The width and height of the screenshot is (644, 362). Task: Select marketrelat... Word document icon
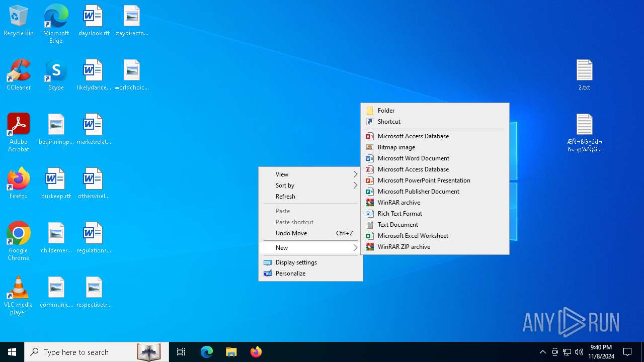(94, 130)
